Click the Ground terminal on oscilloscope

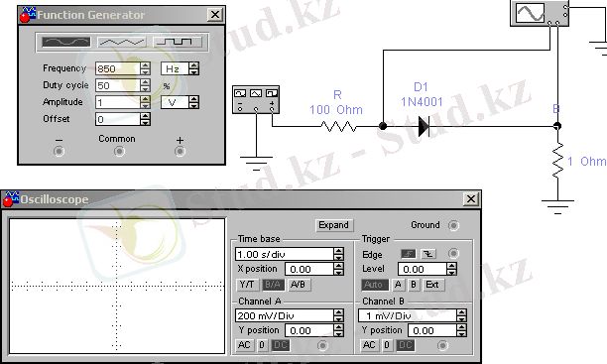[x=453, y=225]
